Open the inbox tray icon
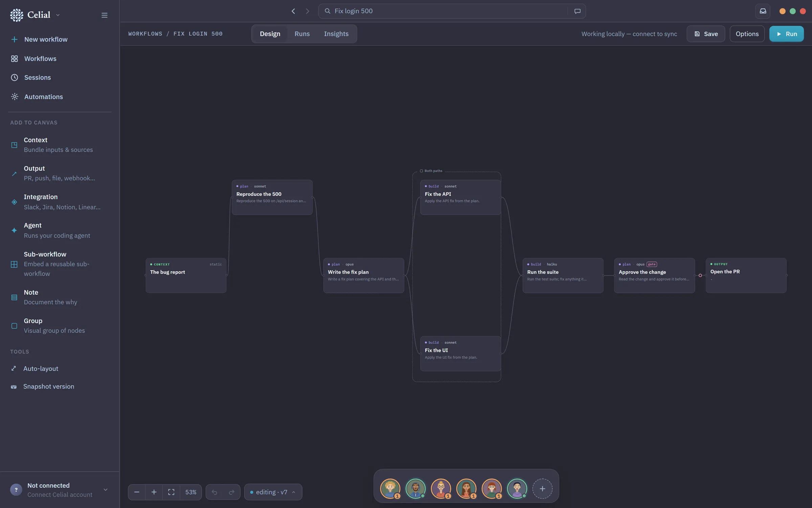Viewport: 812px width, 508px height. point(763,11)
